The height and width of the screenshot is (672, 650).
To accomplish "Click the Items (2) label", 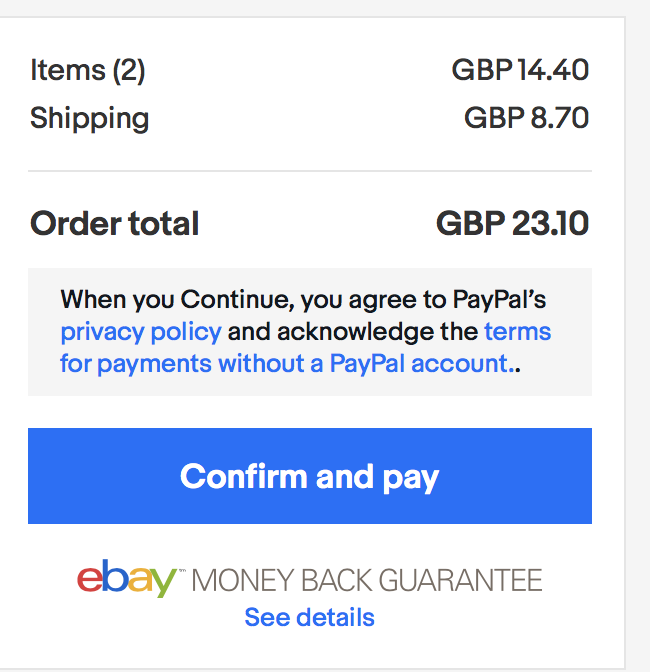I will tap(87, 70).
